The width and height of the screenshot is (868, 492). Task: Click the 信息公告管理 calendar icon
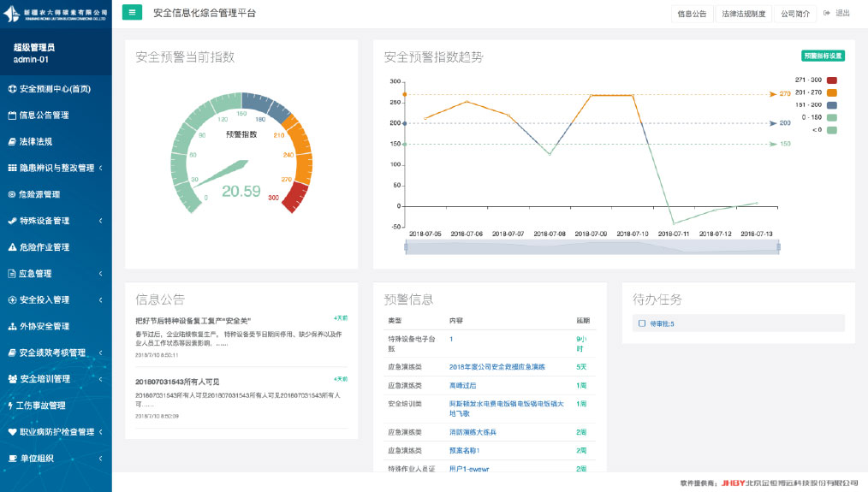(x=12, y=116)
